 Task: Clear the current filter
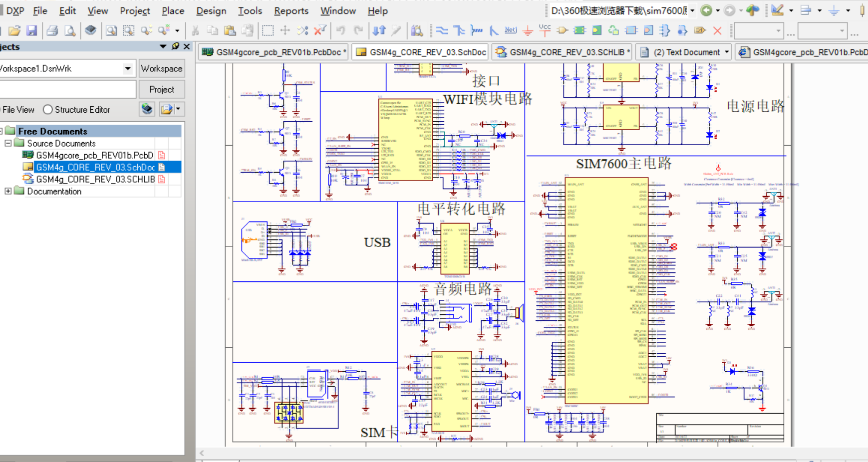pos(320,31)
